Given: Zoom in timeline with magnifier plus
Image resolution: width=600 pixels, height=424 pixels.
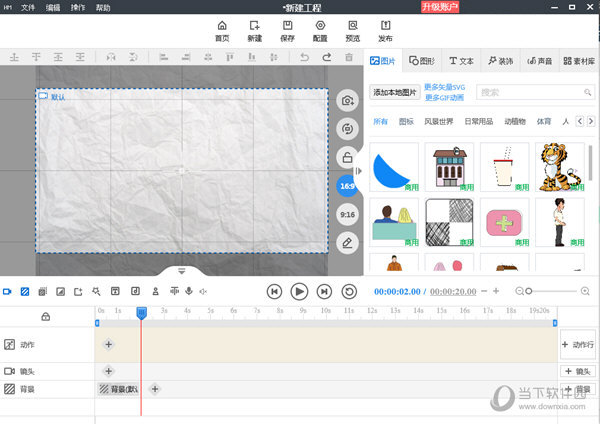Looking at the screenshot, I should coord(585,292).
